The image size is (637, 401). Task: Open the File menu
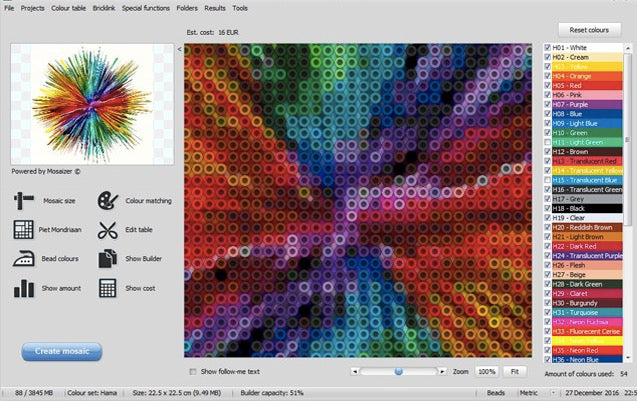[9, 8]
